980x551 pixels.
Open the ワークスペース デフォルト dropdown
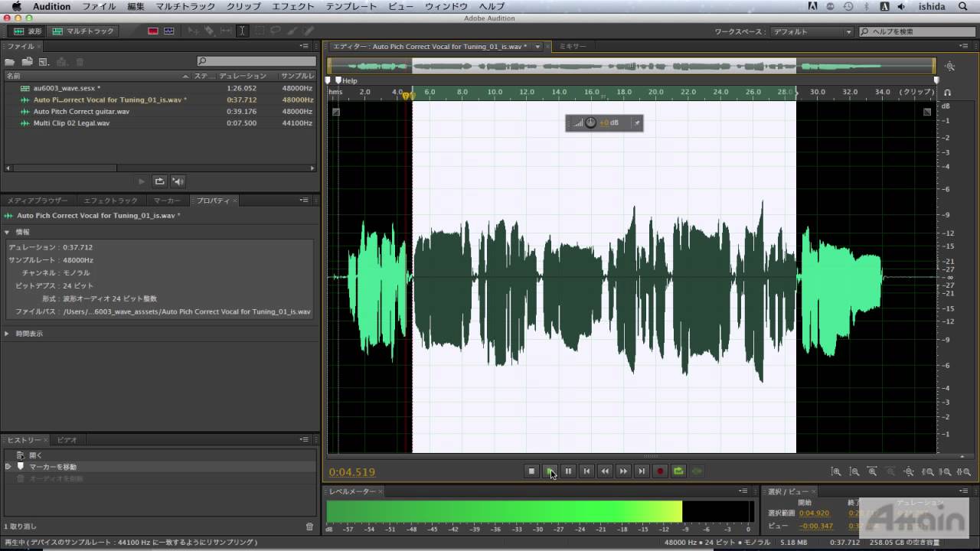[x=812, y=31]
